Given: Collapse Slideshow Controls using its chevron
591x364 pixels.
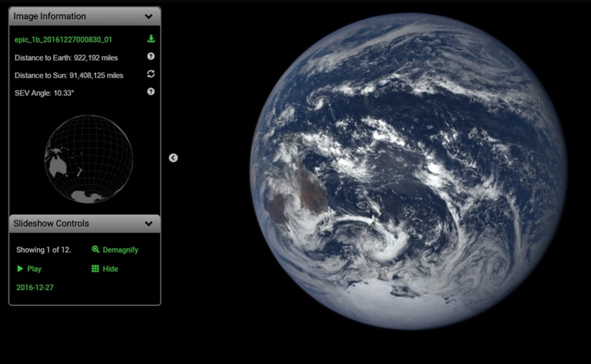Looking at the screenshot, I should (x=148, y=224).
